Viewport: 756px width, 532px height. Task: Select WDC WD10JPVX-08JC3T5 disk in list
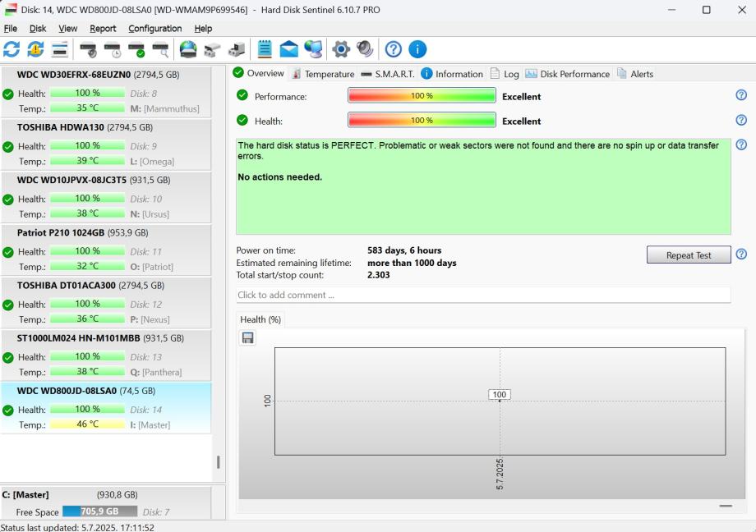tap(105, 197)
